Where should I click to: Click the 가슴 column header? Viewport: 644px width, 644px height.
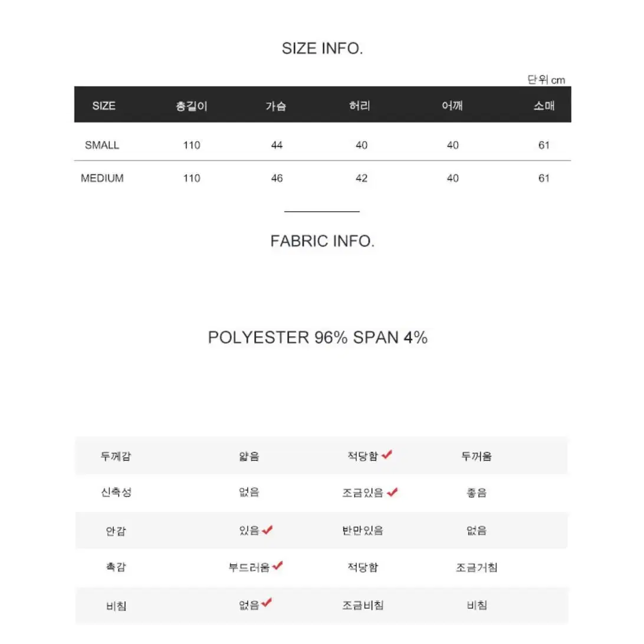(x=275, y=106)
